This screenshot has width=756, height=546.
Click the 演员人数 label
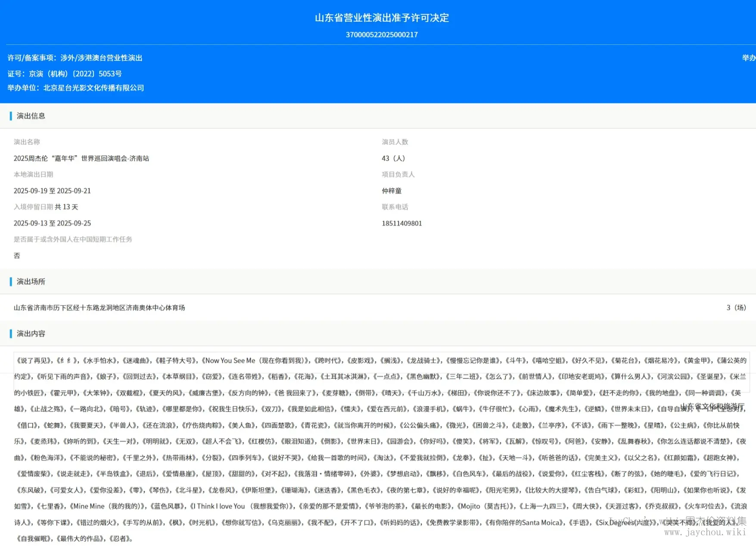395,142
